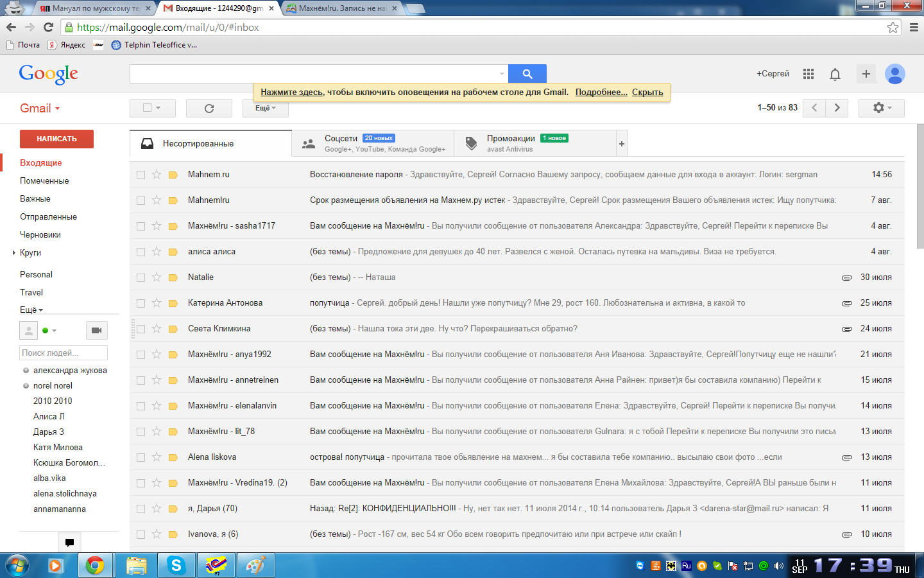Image resolution: width=924 pixels, height=578 pixels.
Task: Go to newer messages page
Action: tap(814, 108)
